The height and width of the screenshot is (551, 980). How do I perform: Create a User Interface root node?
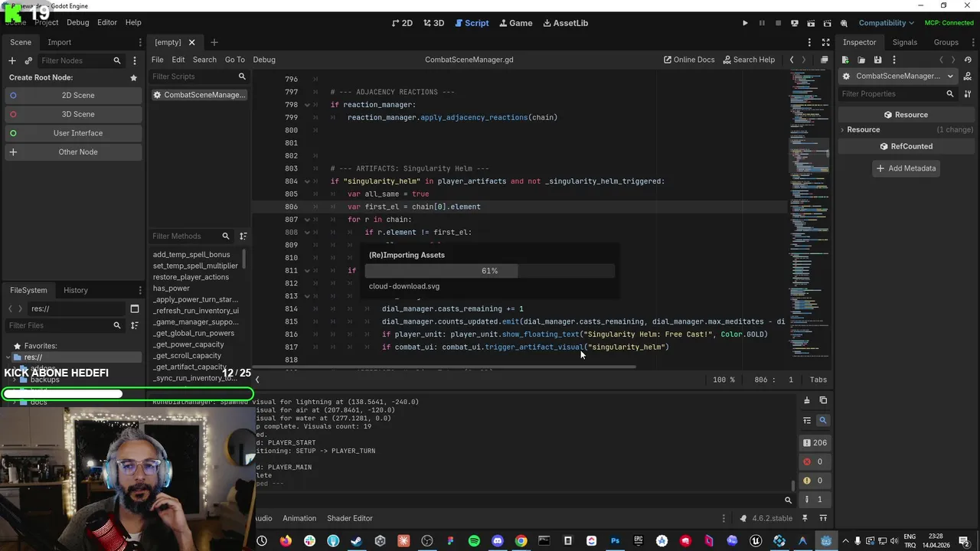pos(73,133)
